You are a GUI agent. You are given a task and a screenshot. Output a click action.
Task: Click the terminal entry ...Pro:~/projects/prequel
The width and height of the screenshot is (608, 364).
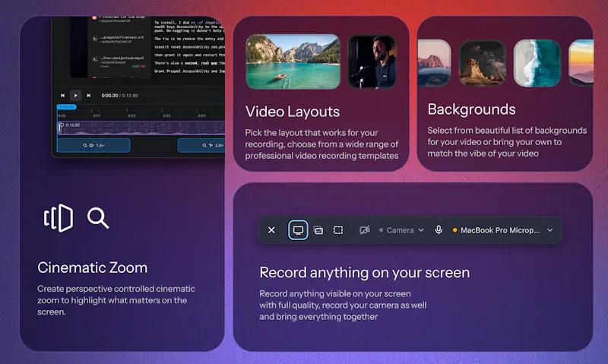(x=119, y=61)
